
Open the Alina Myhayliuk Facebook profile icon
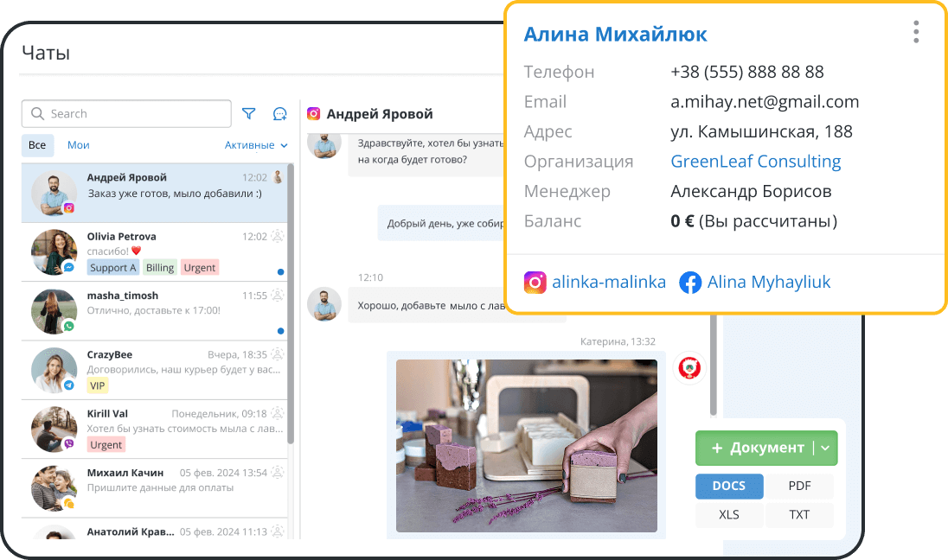pyautogui.click(x=690, y=282)
